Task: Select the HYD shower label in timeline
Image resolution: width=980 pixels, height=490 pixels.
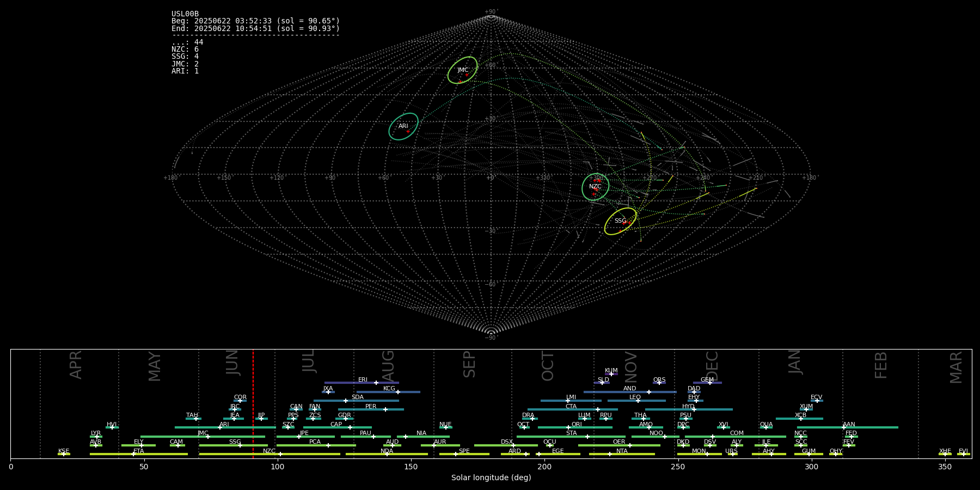Action: 689,407
